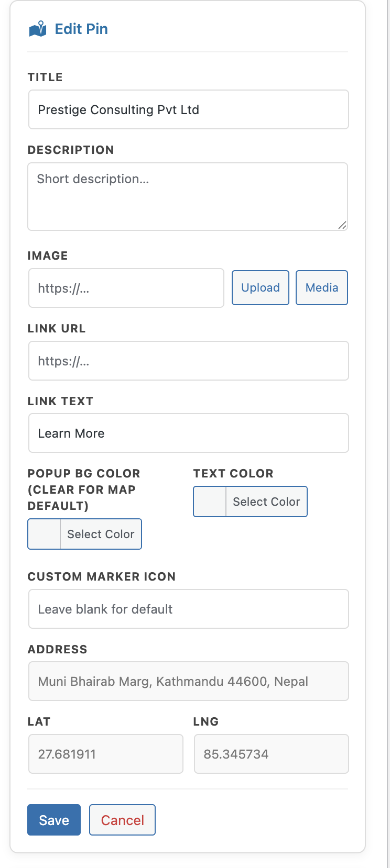Click Select Color for Popup BG Color
Image resolution: width=390 pixels, height=868 pixels.
point(100,533)
